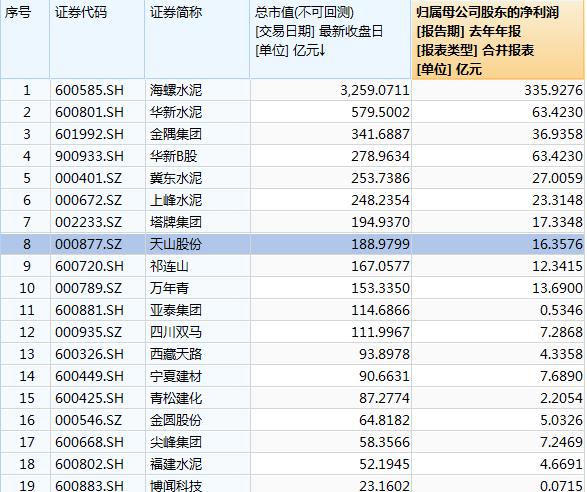Select stock code 600425.SH

89,398
